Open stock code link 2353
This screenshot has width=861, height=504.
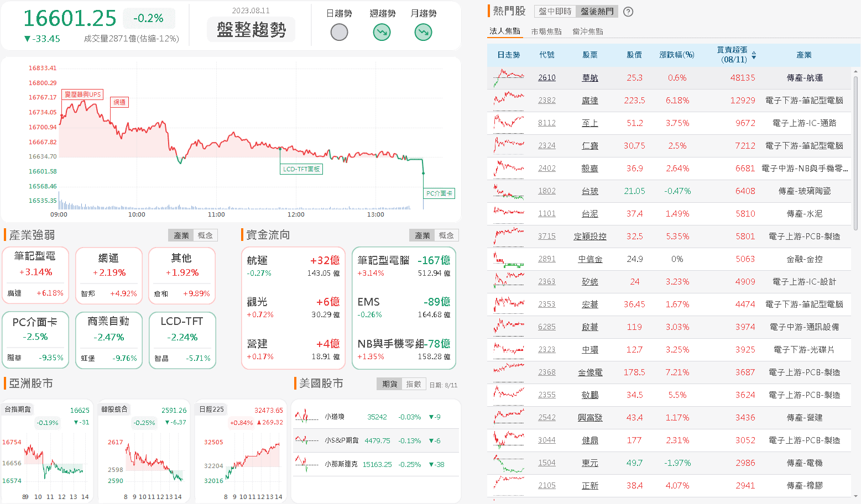(547, 304)
